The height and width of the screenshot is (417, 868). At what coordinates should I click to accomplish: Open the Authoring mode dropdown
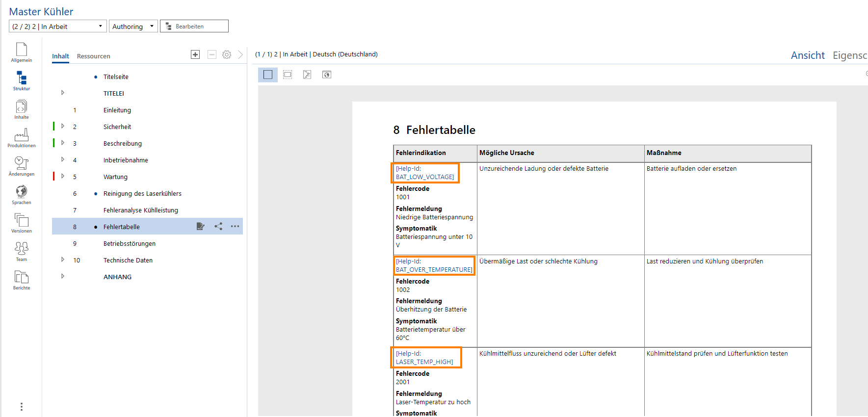click(x=133, y=26)
